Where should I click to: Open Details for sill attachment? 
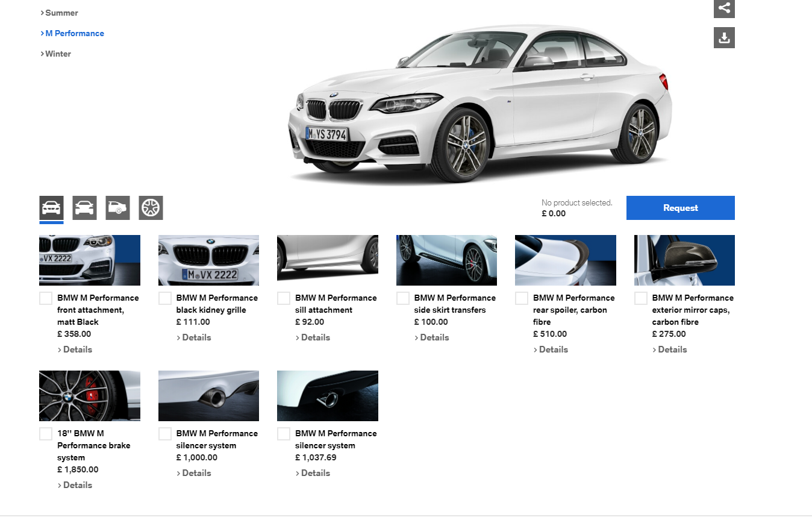pyautogui.click(x=313, y=337)
